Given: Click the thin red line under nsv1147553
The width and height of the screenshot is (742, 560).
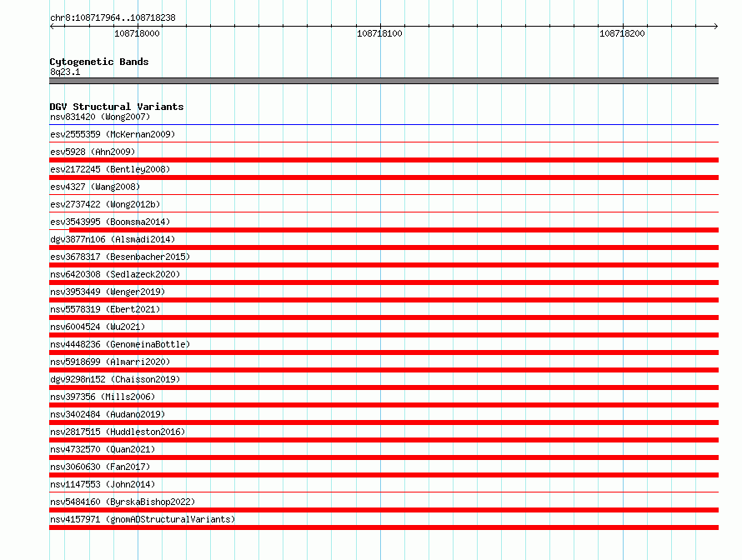Looking at the screenshot, I should coord(384,492).
